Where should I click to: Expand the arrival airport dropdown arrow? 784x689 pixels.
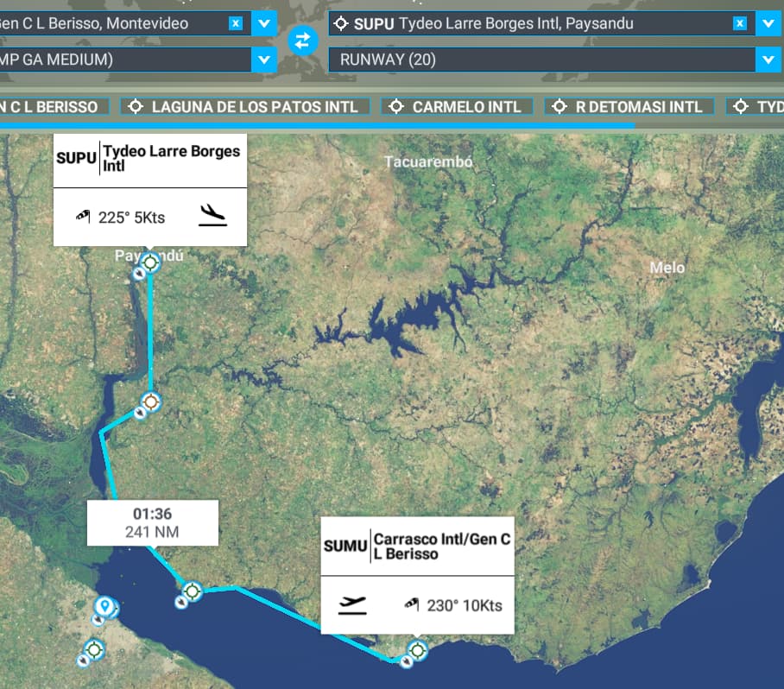click(768, 23)
